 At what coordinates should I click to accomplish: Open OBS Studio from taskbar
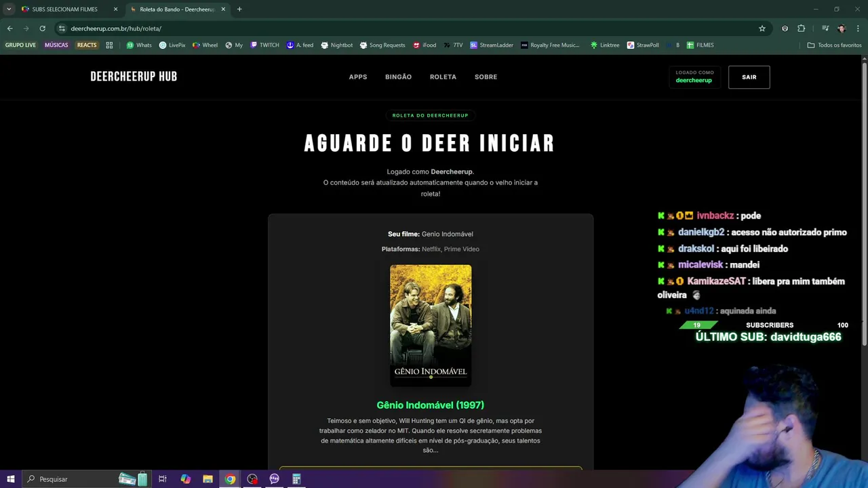[252, 479]
